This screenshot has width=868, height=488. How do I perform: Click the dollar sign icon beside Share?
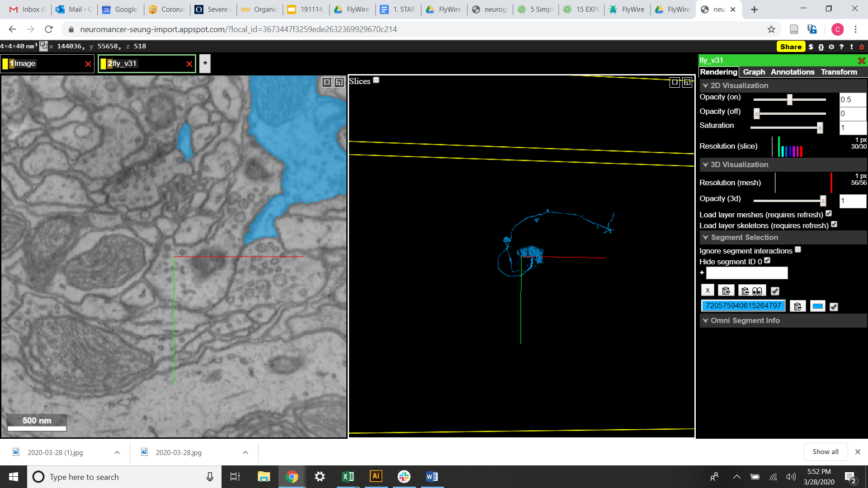[x=811, y=47]
